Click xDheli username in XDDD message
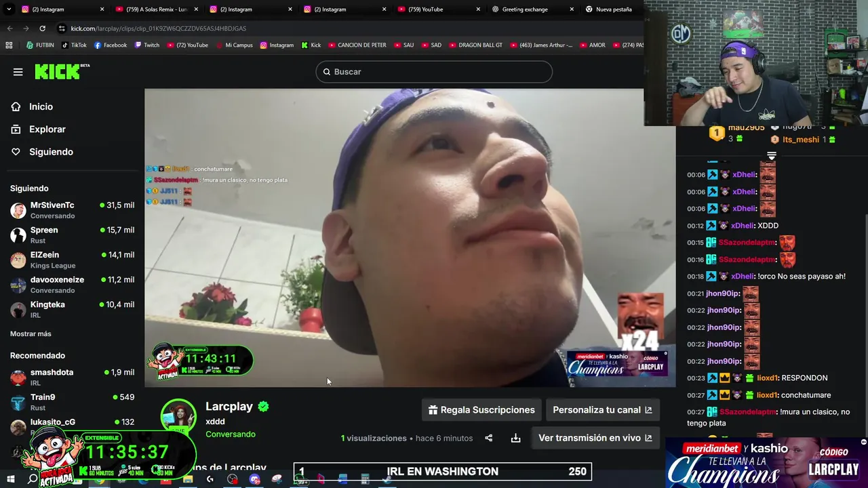Image resolution: width=868 pixels, height=488 pixels. tap(744, 226)
